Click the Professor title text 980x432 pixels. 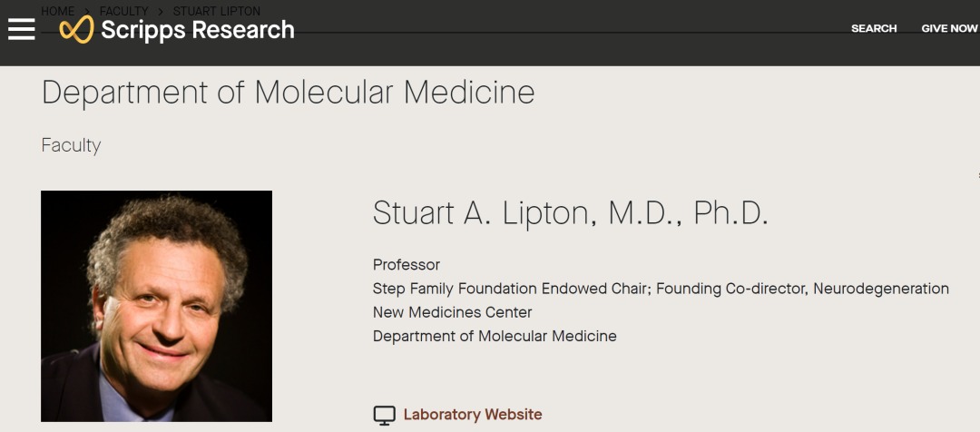406,265
